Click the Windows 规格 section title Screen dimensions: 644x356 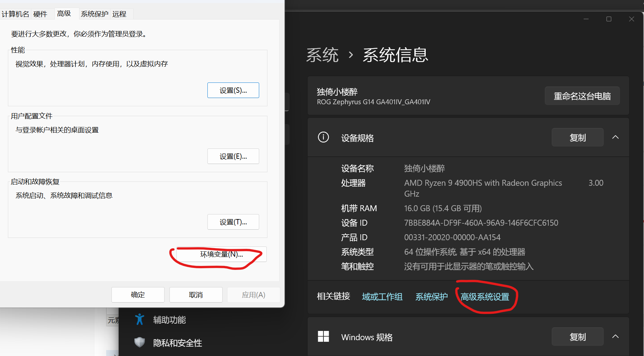click(367, 337)
